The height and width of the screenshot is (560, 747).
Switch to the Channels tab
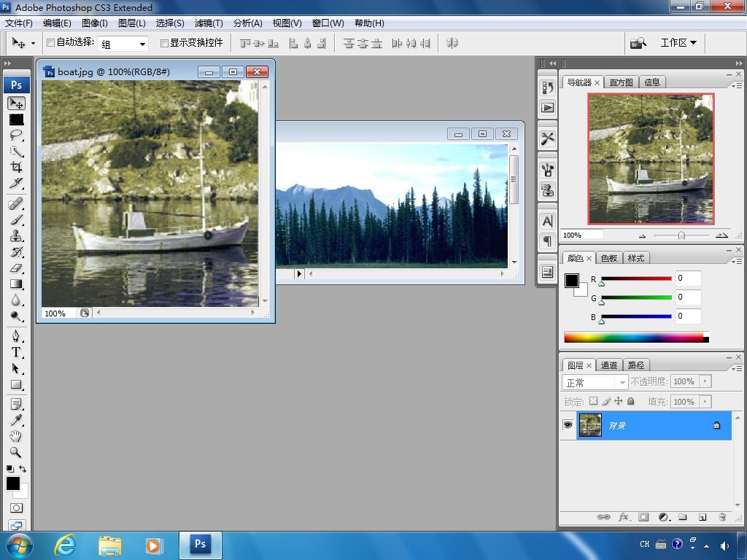[609, 365]
